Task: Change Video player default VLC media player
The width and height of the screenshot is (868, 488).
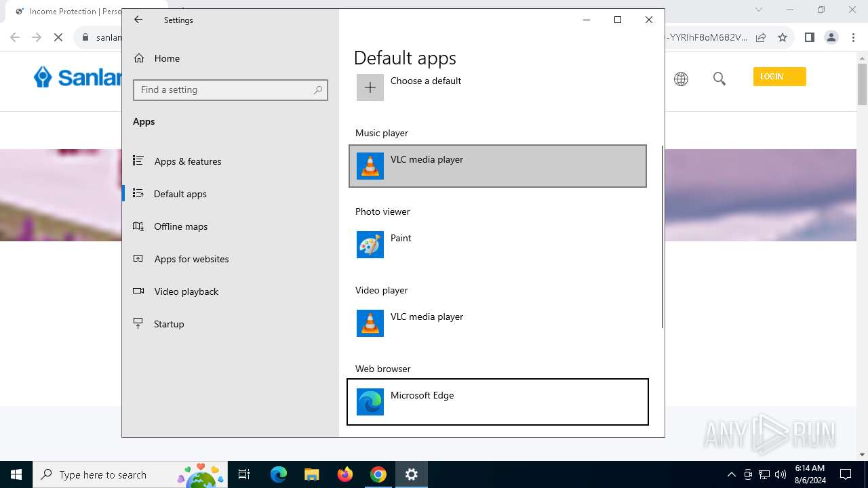Action: point(498,323)
